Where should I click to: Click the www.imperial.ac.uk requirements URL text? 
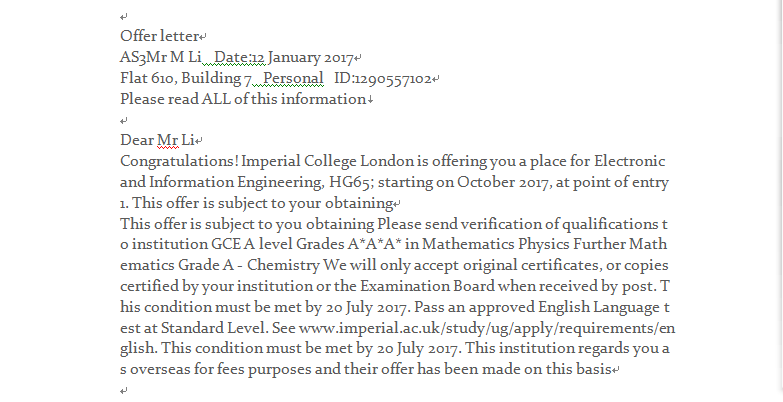tap(487, 328)
